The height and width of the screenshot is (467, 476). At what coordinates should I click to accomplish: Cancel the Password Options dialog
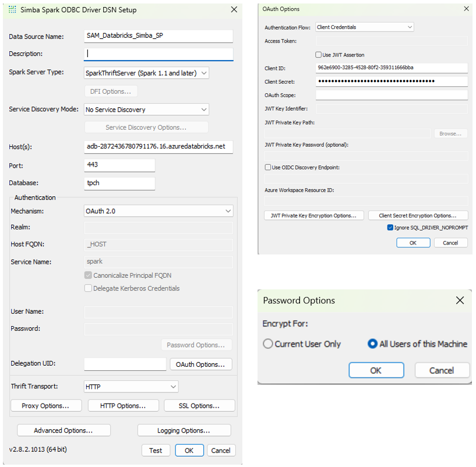pos(442,370)
